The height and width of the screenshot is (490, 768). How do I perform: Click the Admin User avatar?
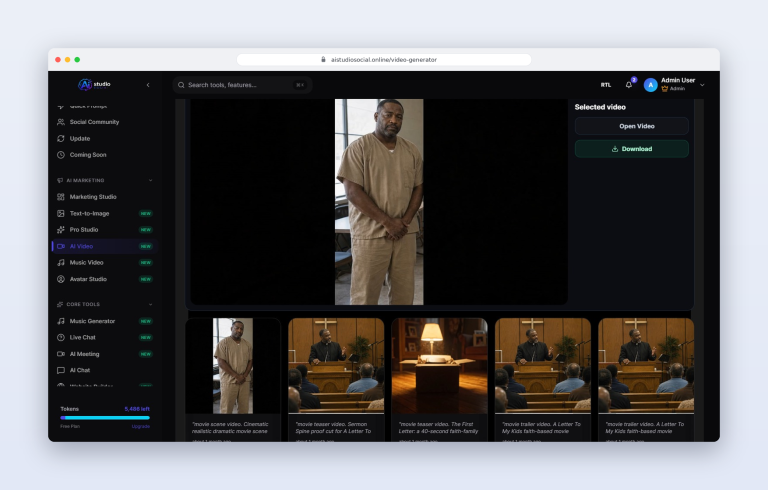[x=650, y=85]
